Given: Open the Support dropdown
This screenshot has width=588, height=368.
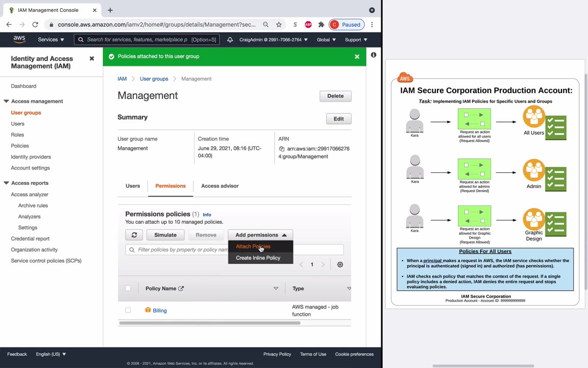Looking at the screenshot, I should [x=356, y=39].
